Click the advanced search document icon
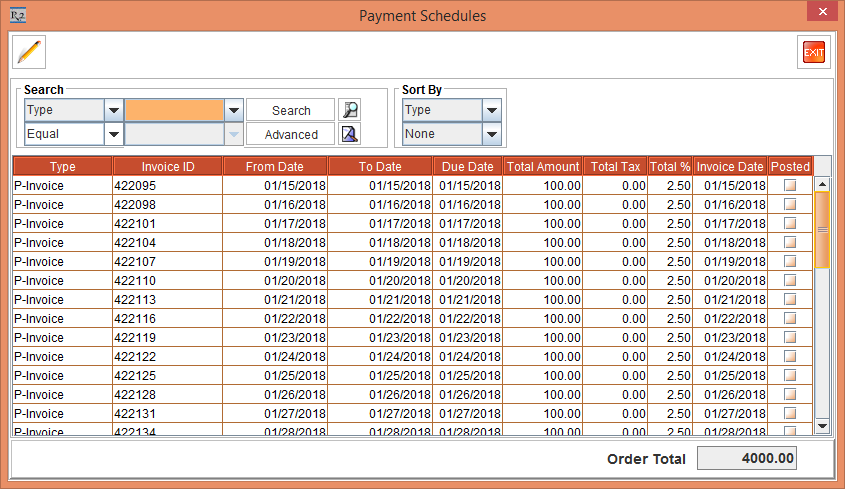845x489 pixels. [x=348, y=134]
